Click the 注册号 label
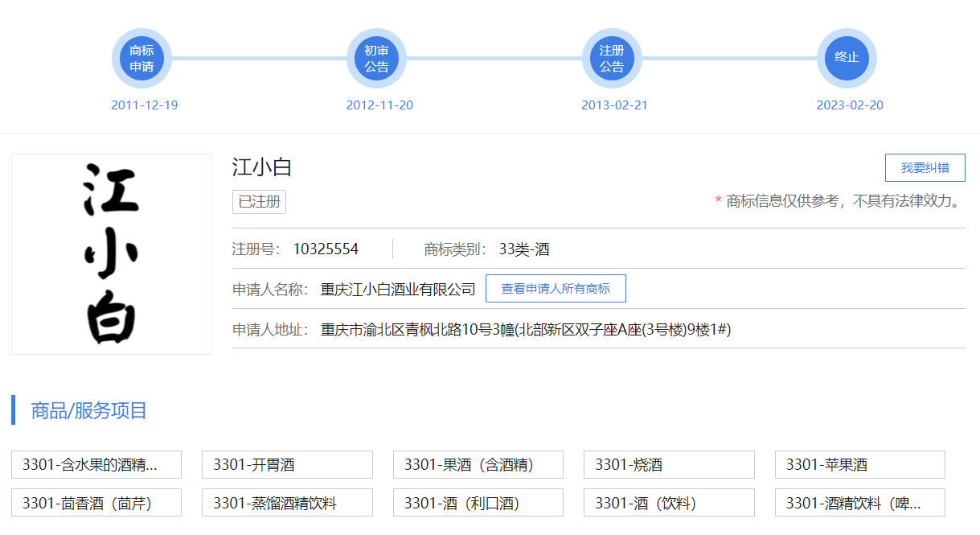This screenshot has width=980, height=535. [x=256, y=249]
